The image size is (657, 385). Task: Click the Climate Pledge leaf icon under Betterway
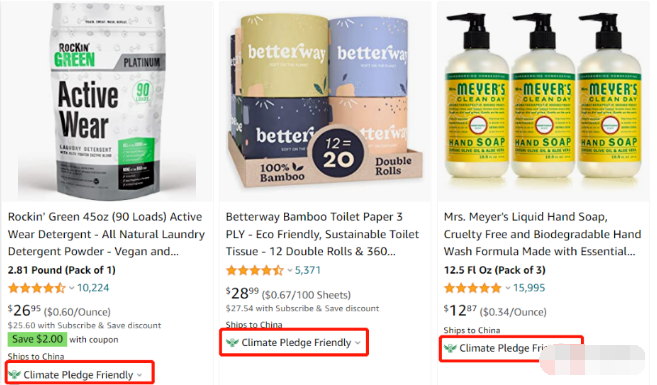(x=233, y=342)
